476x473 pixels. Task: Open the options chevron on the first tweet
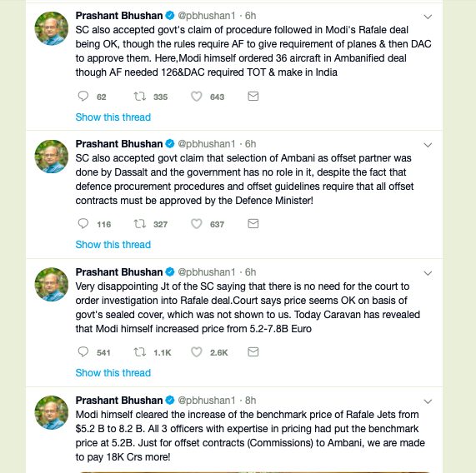428,17
